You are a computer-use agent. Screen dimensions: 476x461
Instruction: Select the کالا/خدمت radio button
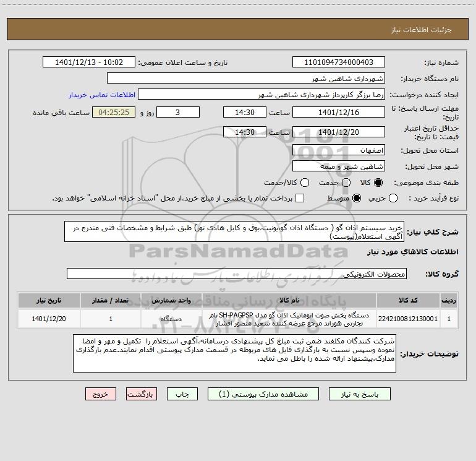coord(305,183)
